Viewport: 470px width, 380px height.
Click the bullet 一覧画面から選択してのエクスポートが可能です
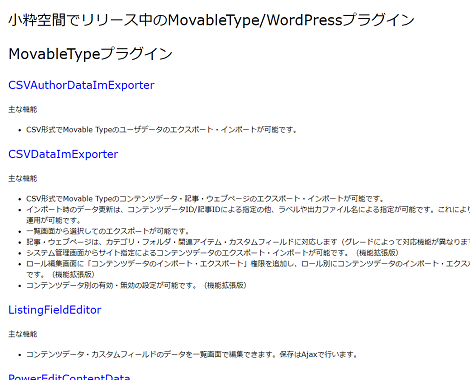pos(108,231)
